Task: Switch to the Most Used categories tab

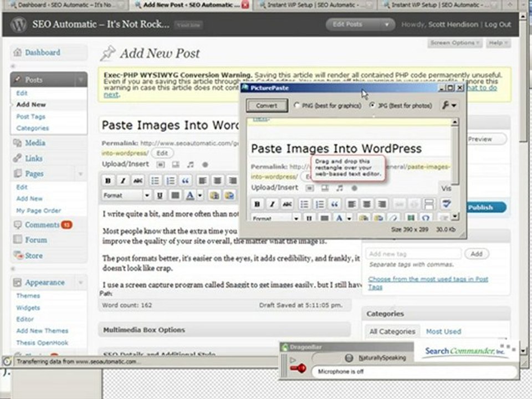Action: [x=443, y=331]
